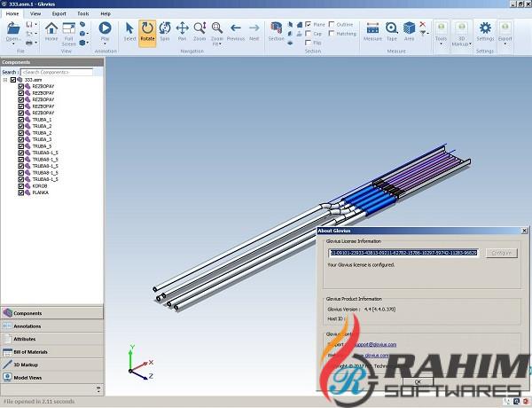Click the license key text field
532x408 pixels.
point(403,253)
